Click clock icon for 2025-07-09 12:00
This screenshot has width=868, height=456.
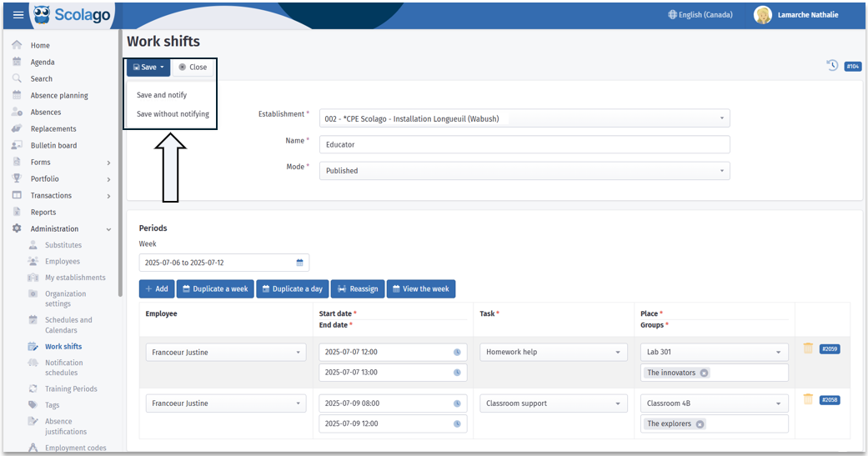(457, 423)
